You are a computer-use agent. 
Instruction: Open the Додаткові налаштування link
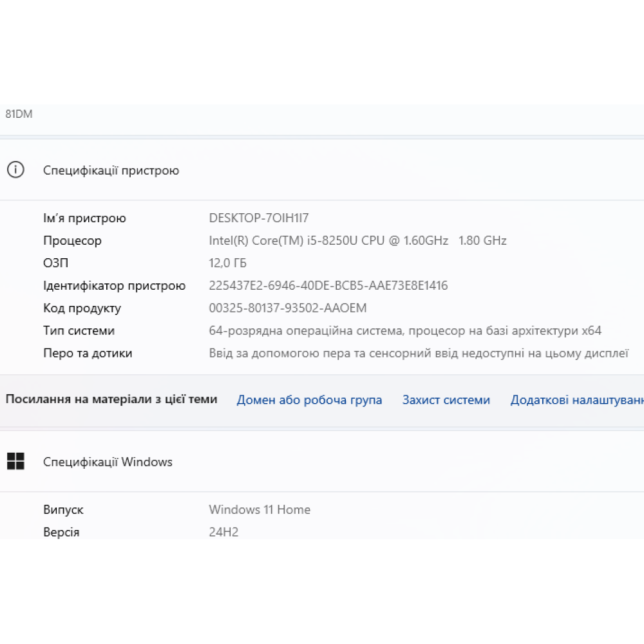click(x=576, y=400)
